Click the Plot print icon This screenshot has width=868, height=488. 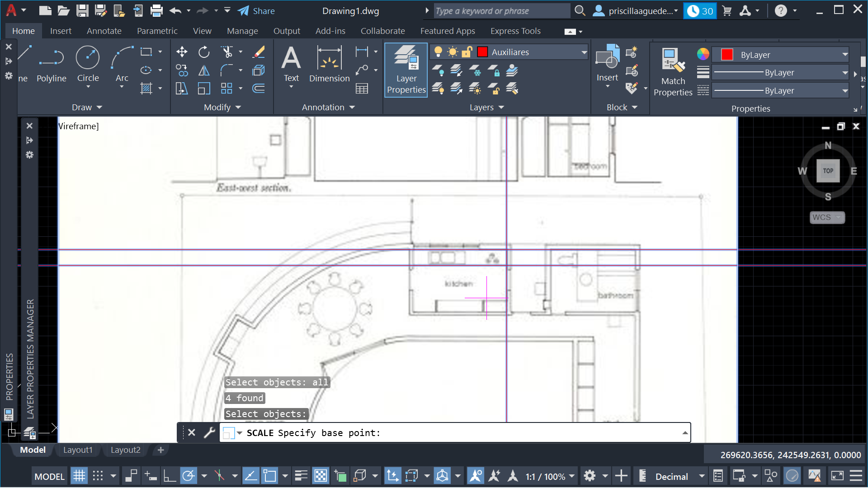(x=156, y=11)
